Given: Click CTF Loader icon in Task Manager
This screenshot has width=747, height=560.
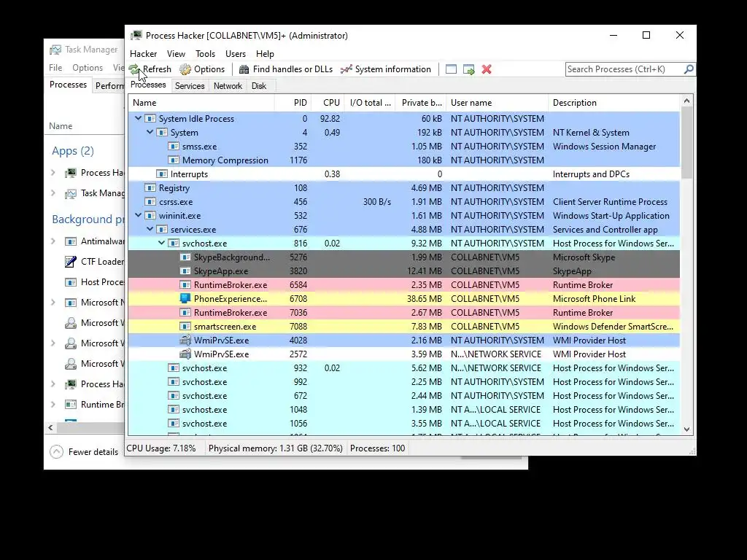Looking at the screenshot, I should [x=71, y=262].
